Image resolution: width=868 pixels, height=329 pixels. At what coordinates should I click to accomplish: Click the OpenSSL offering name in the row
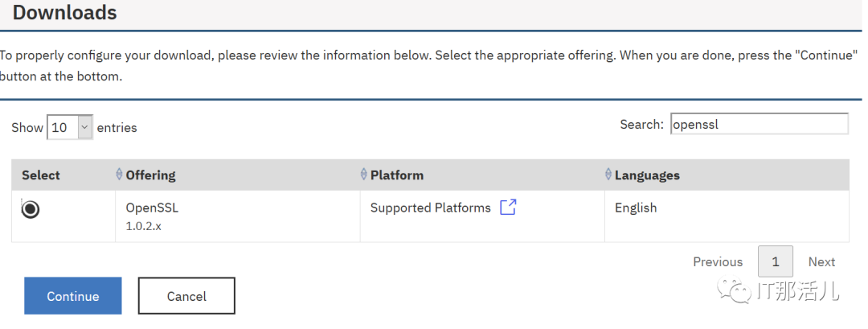[x=152, y=208]
